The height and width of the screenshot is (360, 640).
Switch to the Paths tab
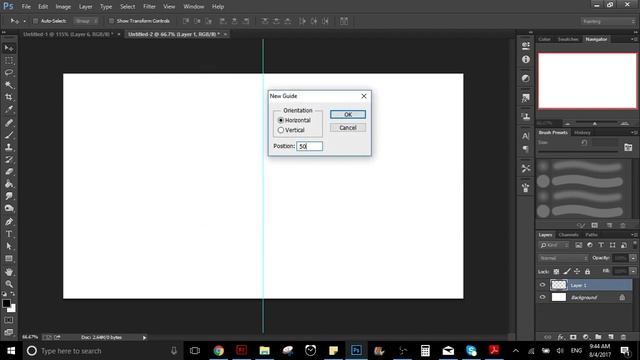point(591,235)
